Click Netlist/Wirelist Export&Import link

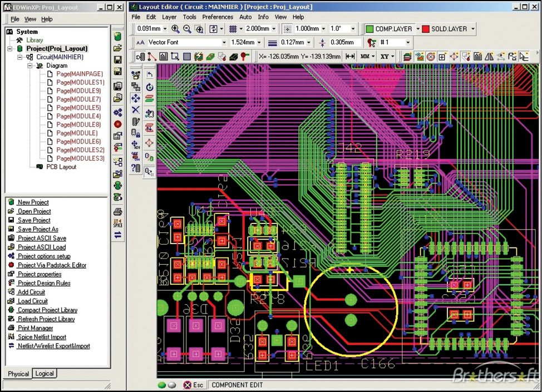coord(53,346)
